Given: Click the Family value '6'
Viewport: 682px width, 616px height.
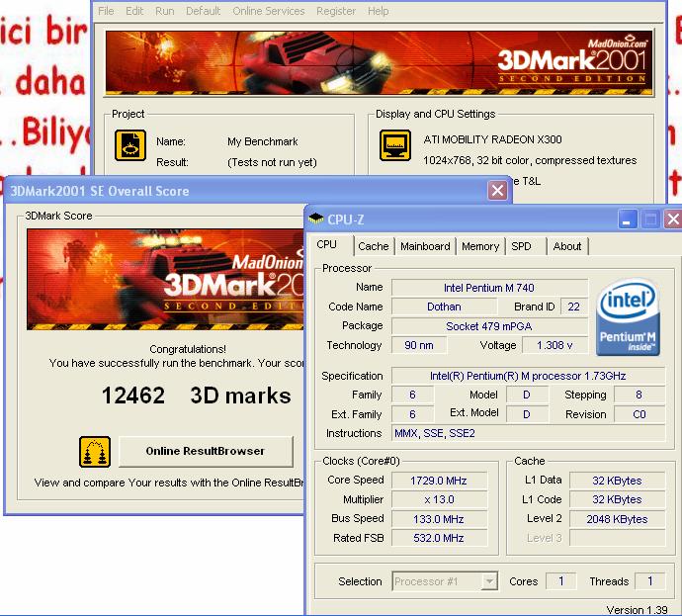Looking at the screenshot, I should click(x=412, y=395).
